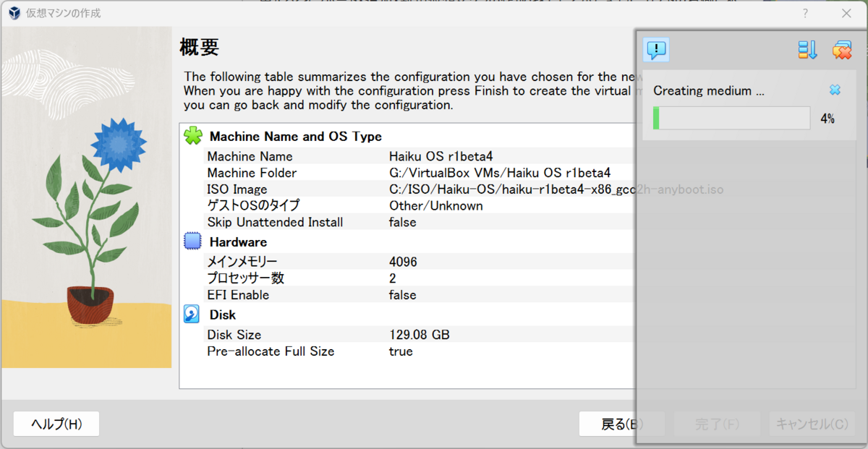868x449 pixels.
Task: Select the メインメモリー row label
Action: (242, 262)
